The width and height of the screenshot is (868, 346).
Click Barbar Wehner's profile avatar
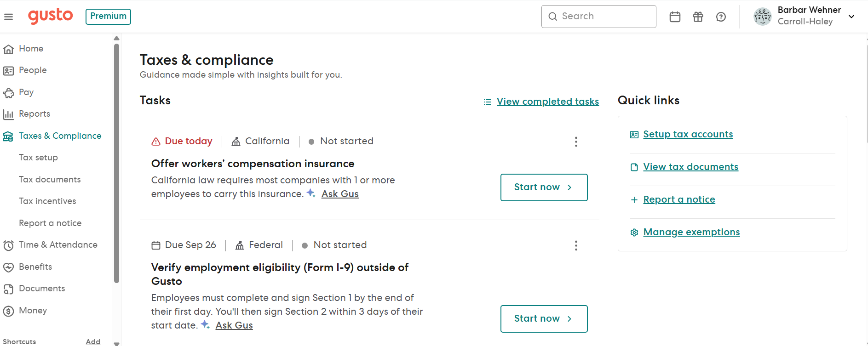(762, 17)
